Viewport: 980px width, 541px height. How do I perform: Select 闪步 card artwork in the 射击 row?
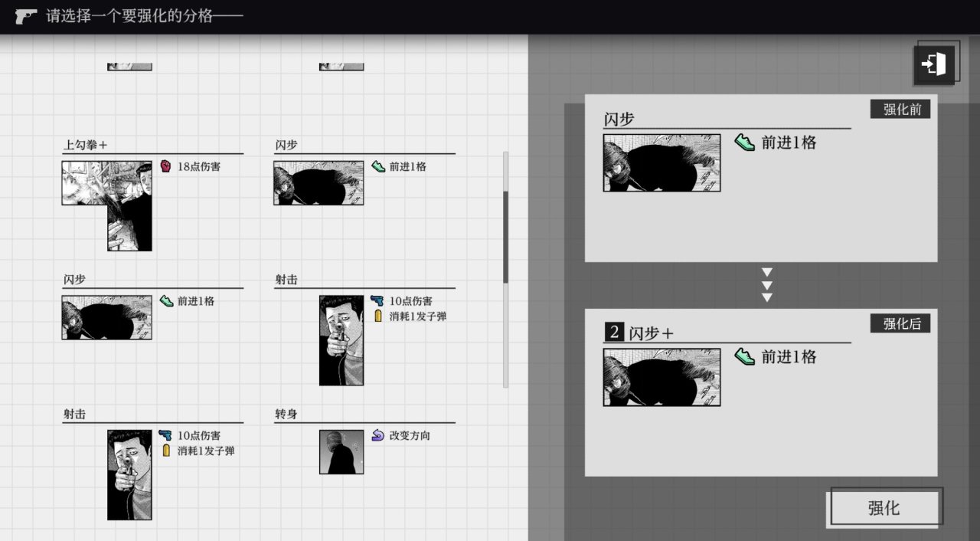click(107, 317)
